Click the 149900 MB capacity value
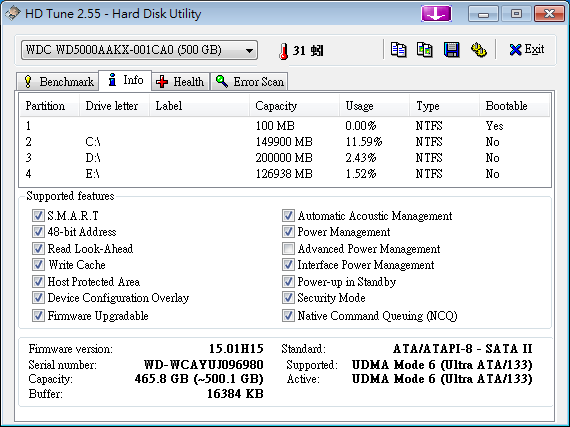This screenshot has height=427, width=570. [x=284, y=142]
